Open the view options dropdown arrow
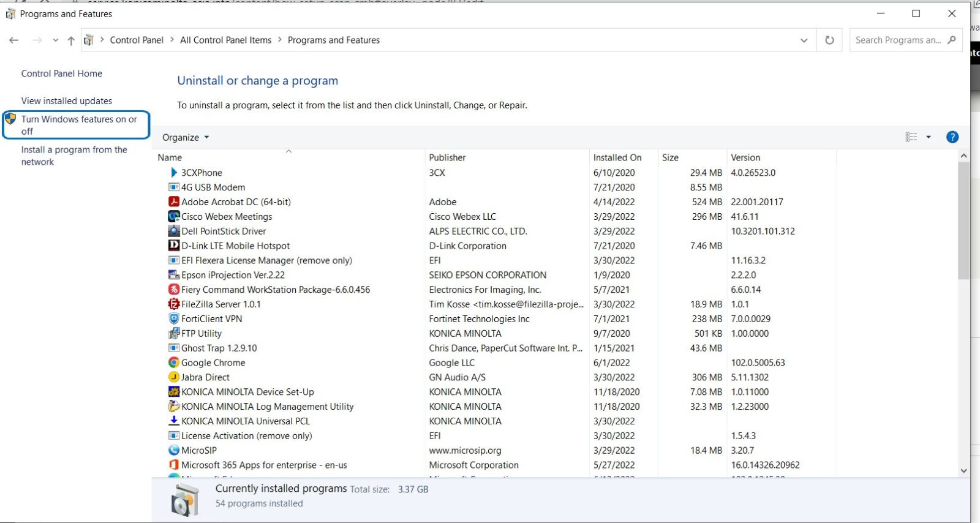 point(929,137)
